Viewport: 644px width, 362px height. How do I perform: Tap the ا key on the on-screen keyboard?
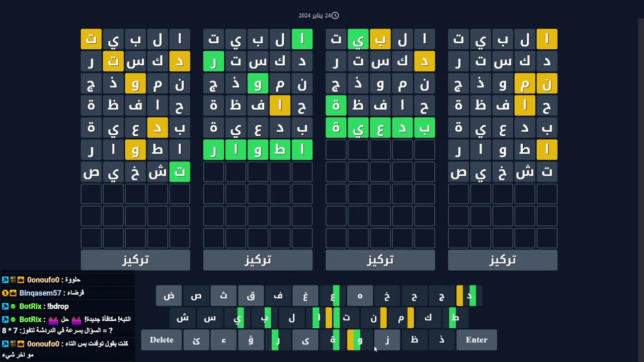pyautogui.click(x=318, y=318)
